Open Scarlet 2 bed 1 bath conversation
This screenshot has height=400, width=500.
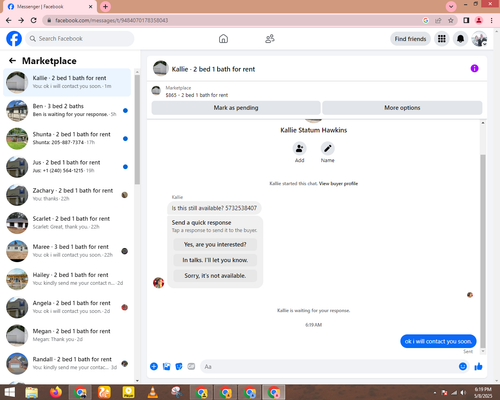tap(67, 223)
